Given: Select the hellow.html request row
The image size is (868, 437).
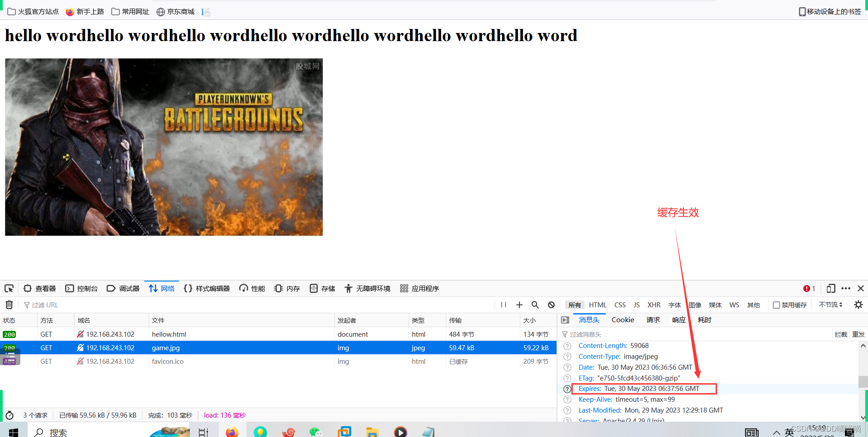Looking at the screenshot, I should (278, 334).
